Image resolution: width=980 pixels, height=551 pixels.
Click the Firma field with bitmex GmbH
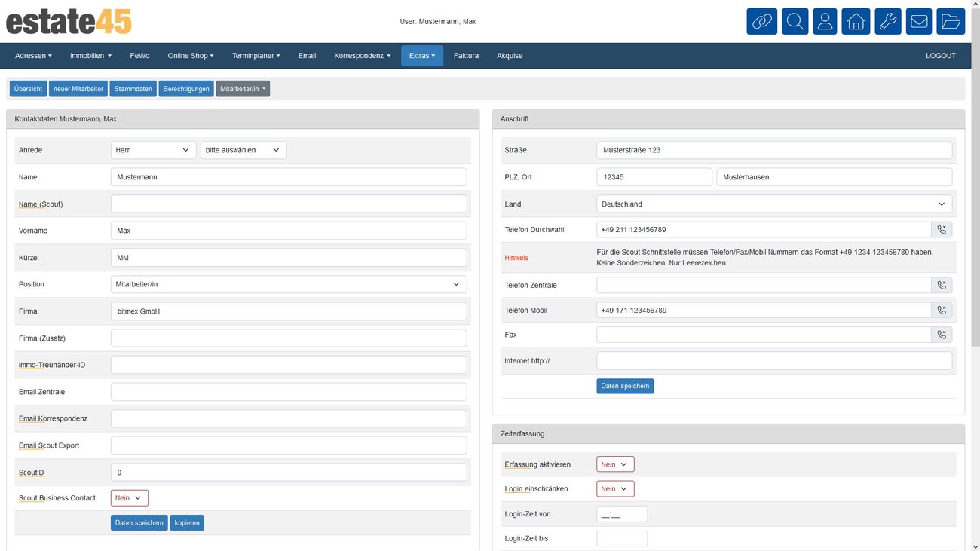pos(289,311)
